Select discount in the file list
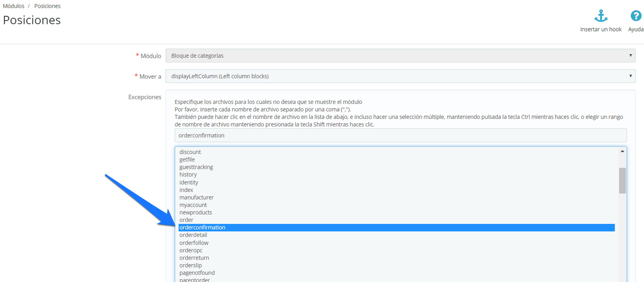 pyautogui.click(x=190, y=152)
